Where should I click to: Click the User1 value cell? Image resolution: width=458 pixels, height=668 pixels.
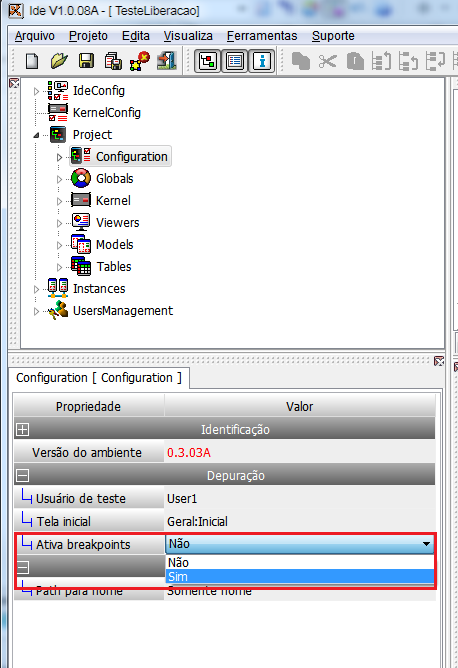coord(300,498)
